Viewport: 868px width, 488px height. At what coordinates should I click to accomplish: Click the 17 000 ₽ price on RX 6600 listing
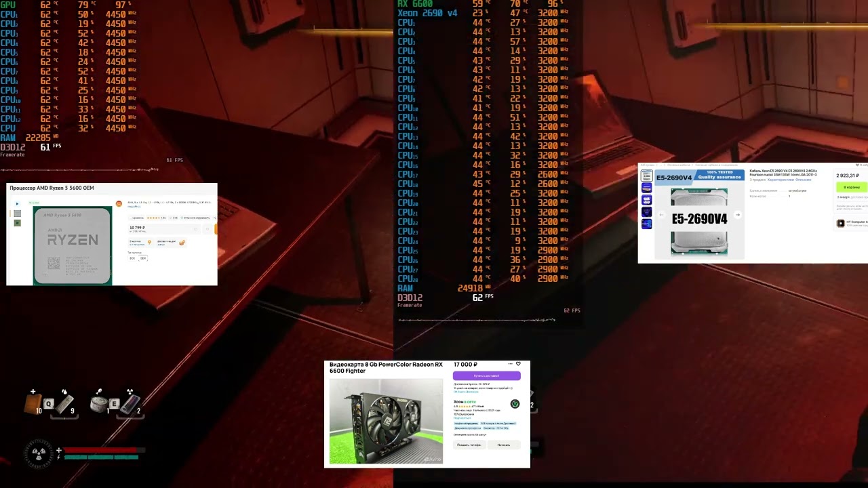[465, 365]
